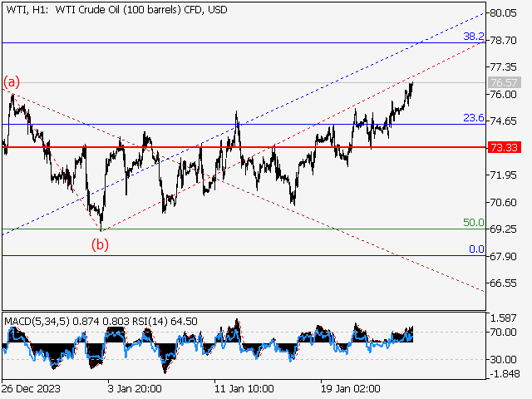Image resolution: width=532 pixels, height=399 pixels.
Task: Click the 3 Jan 20:00 time label
Action: [x=135, y=388]
